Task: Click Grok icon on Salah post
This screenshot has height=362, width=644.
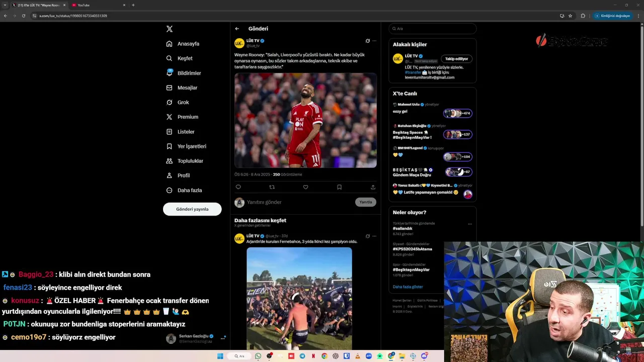Action: (367, 41)
